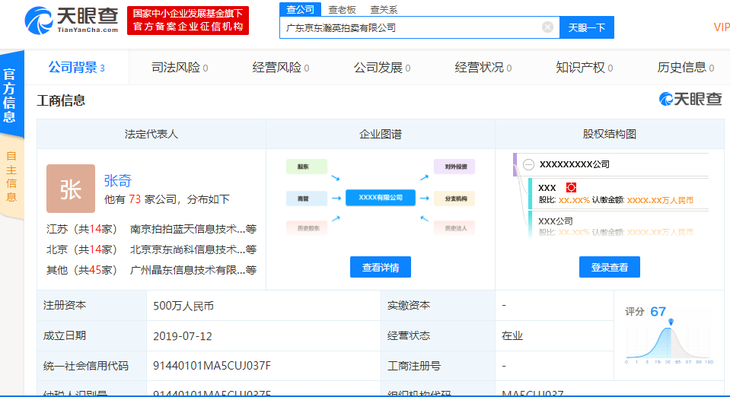The image size is (730, 397).
Task: Click the red 官方备案企业征信机构 banner
Action: tap(188, 20)
